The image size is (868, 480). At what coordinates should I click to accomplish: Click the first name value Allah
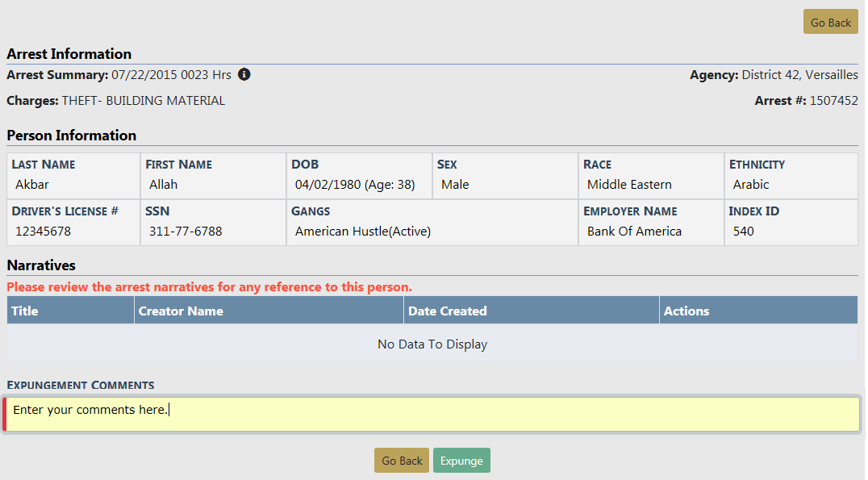[x=163, y=185]
